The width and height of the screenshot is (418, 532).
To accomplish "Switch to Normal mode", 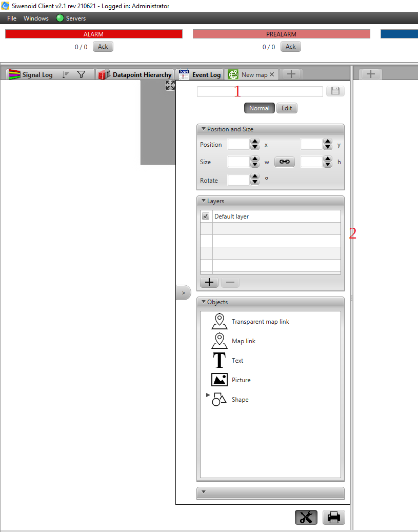I will 259,108.
